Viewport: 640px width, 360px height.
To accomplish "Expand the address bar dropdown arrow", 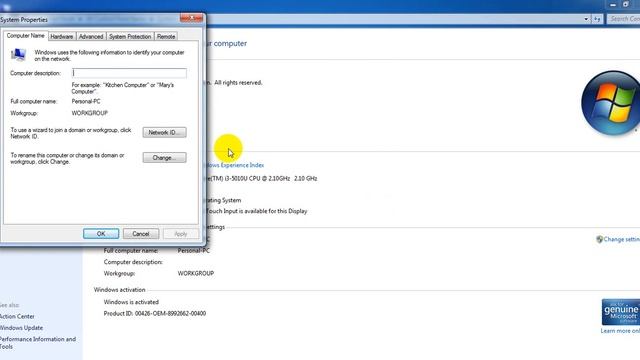I will tap(586, 19).
